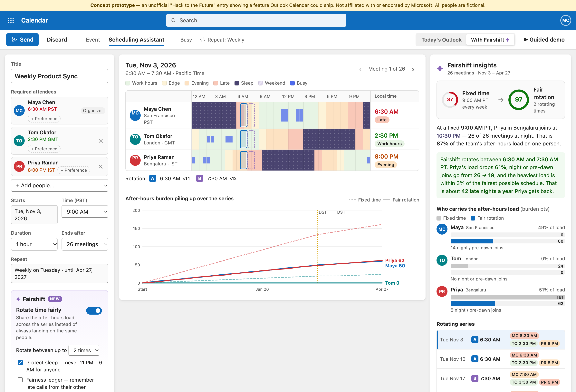Switch to Today's Outlook view
This screenshot has height=392, width=576.
tap(441, 40)
